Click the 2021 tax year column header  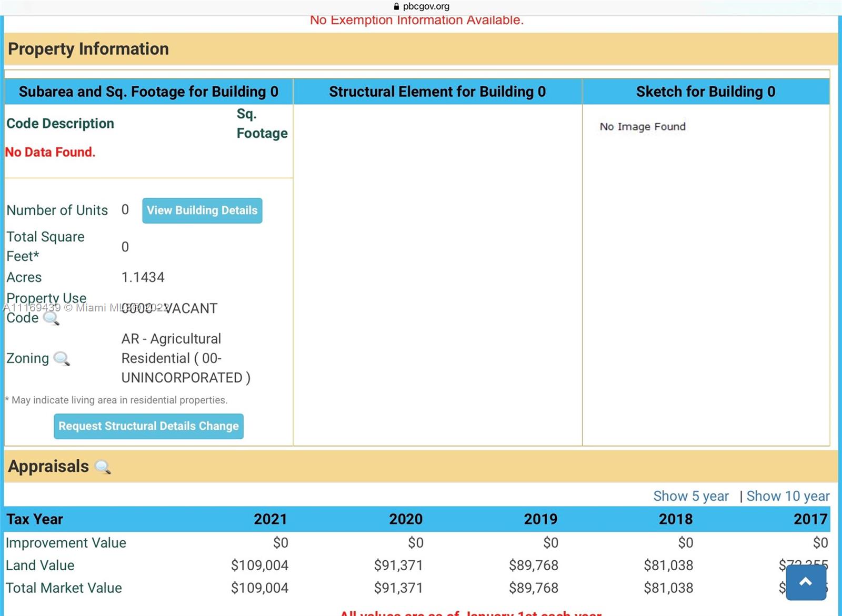coord(270,519)
